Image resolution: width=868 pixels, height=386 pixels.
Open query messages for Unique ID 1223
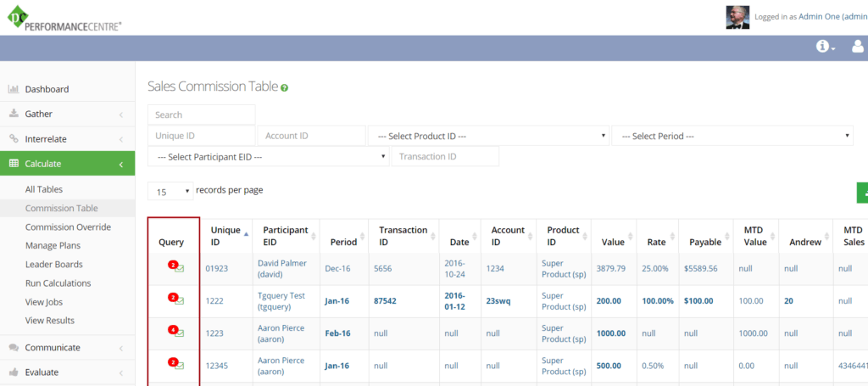point(176,333)
